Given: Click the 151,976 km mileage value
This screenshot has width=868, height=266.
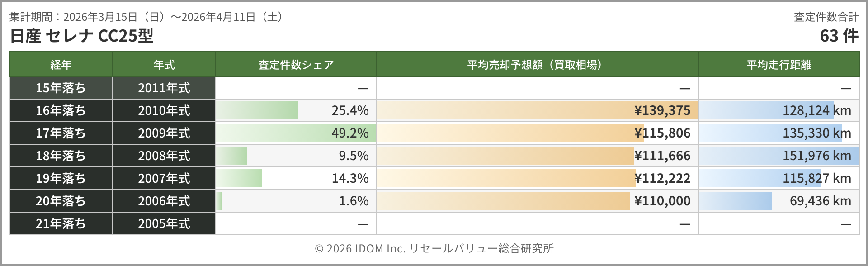Looking at the screenshot, I should click(x=816, y=156).
